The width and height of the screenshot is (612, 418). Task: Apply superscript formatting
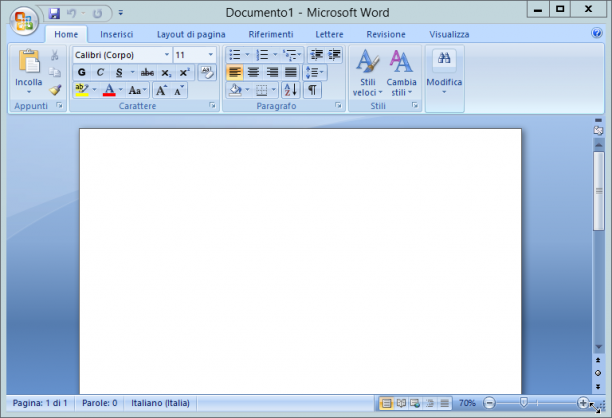coord(184,73)
